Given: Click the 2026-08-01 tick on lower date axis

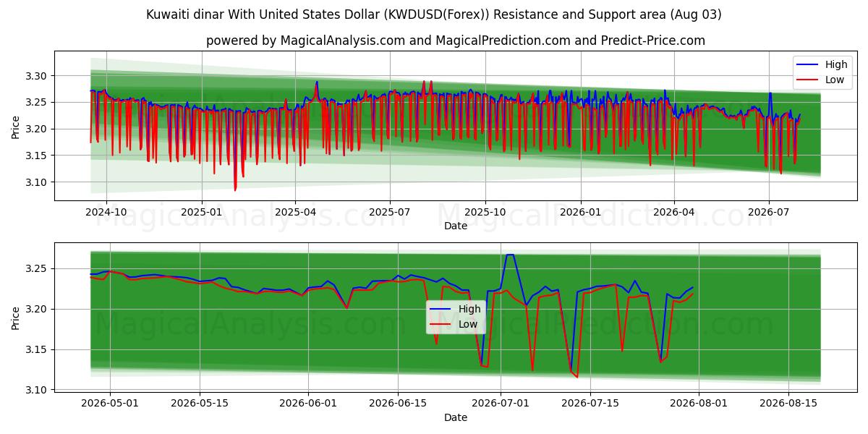Looking at the screenshot, I should (x=699, y=404).
